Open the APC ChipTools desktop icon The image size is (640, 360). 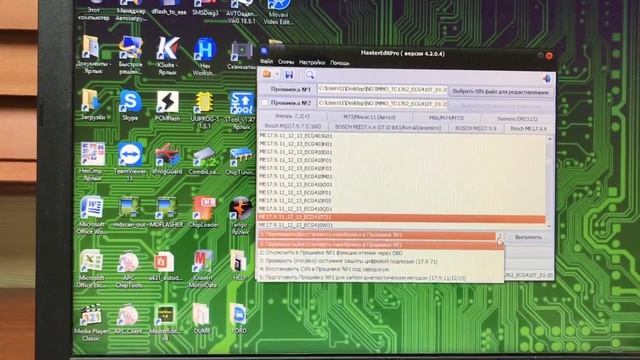[129, 269]
